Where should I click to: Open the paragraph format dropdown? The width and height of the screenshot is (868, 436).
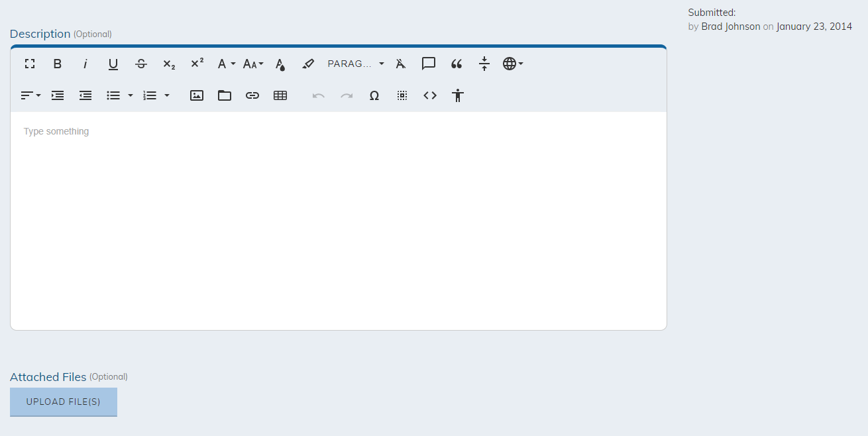click(x=356, y=64)
